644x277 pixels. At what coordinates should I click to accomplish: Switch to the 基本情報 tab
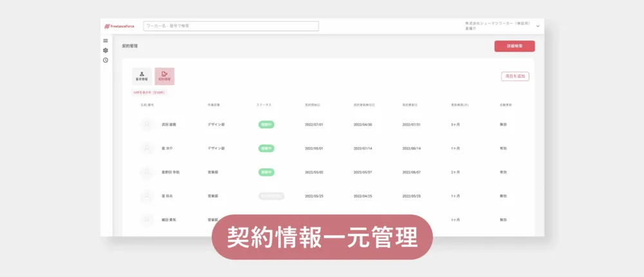(142, 77)
